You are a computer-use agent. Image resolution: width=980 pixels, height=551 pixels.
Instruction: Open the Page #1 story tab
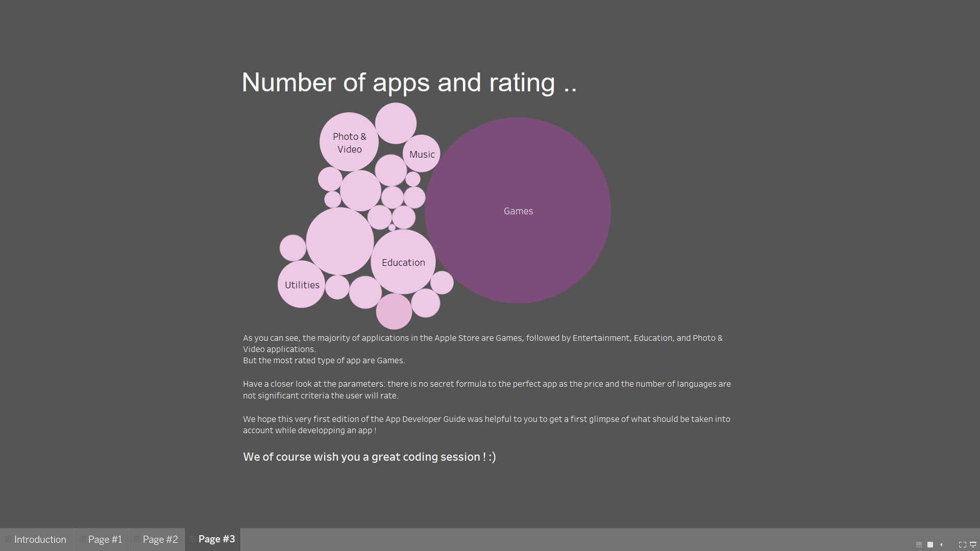pyautogui.click(x=105, y=539)
